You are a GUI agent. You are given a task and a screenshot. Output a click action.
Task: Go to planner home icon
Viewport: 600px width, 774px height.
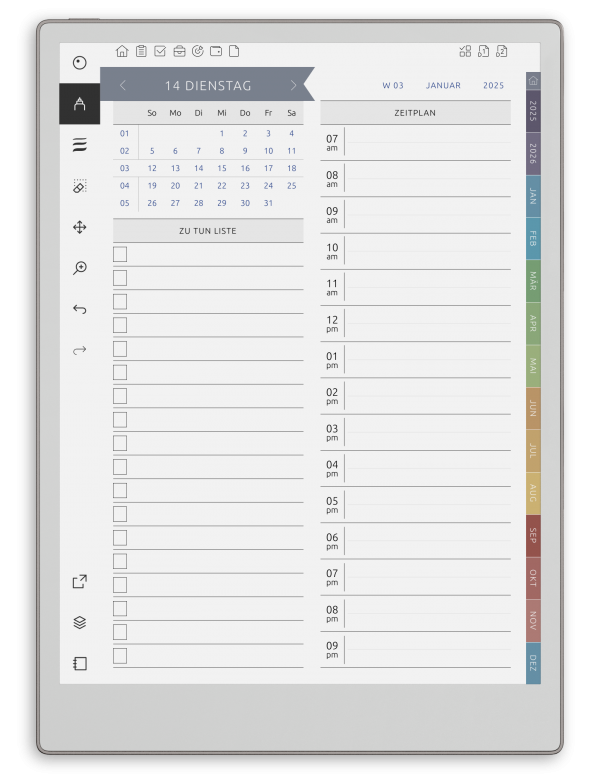point(122,51)
